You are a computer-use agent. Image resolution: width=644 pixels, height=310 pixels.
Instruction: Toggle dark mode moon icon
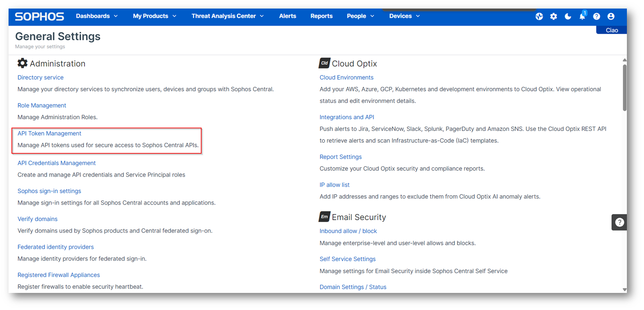(568, 16)
